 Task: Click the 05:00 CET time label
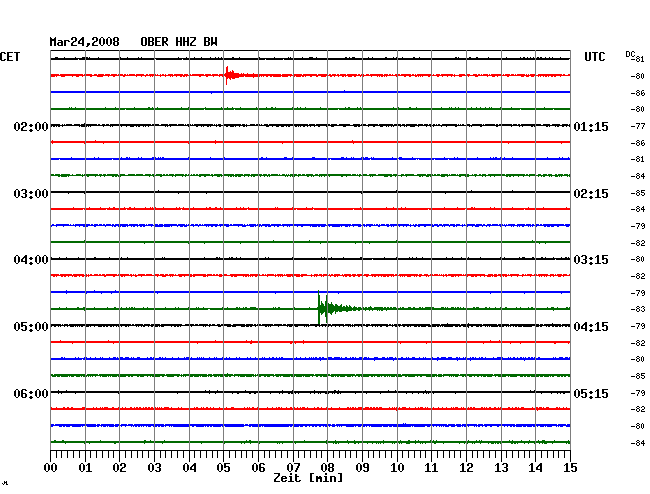[x=31, y=327]
